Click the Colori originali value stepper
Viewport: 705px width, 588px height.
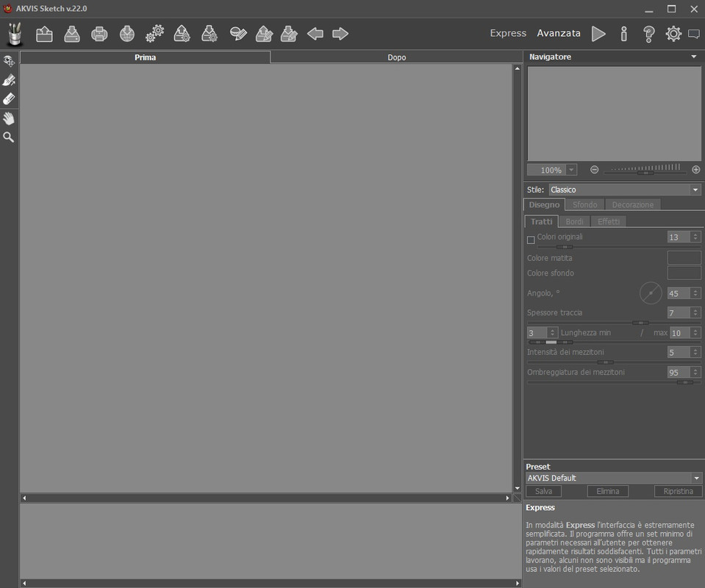coord(695,237)
